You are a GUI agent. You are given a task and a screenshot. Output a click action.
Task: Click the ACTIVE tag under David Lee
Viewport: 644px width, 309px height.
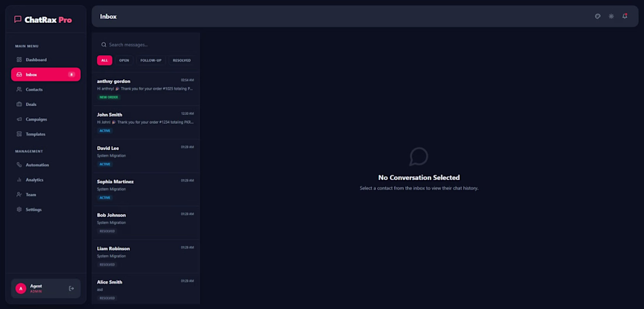click(x=105, y=164)
